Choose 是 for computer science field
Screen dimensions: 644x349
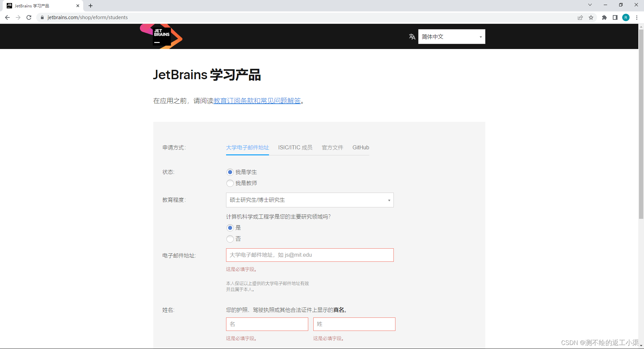coord(230,228)
